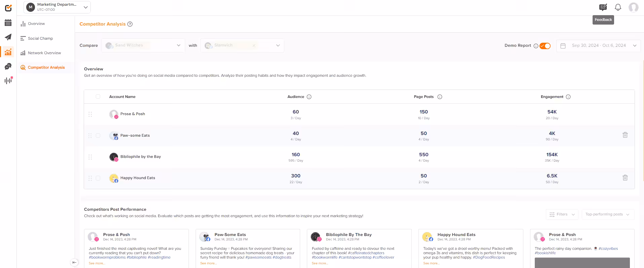This screenshot has height=268, width=644.
Task: Open the Slamvich competitor dropdown
Action: tap(242, 45)
